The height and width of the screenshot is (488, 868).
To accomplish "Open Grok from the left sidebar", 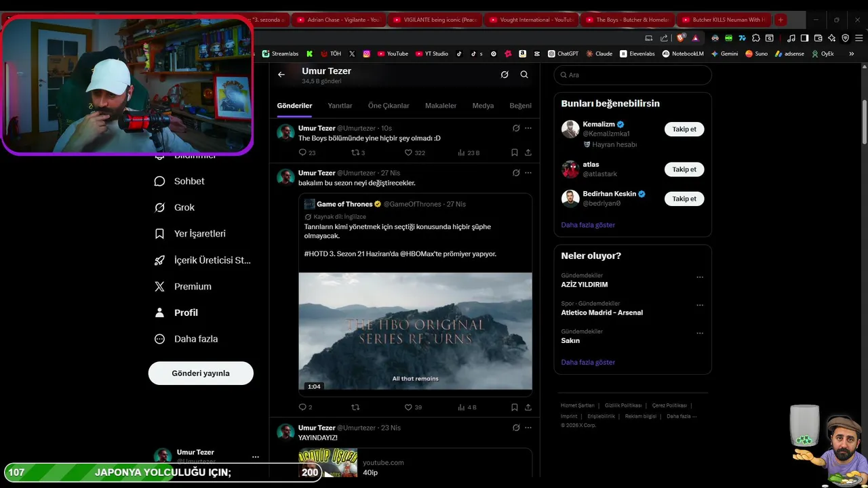I will click(x=175, y=207).
